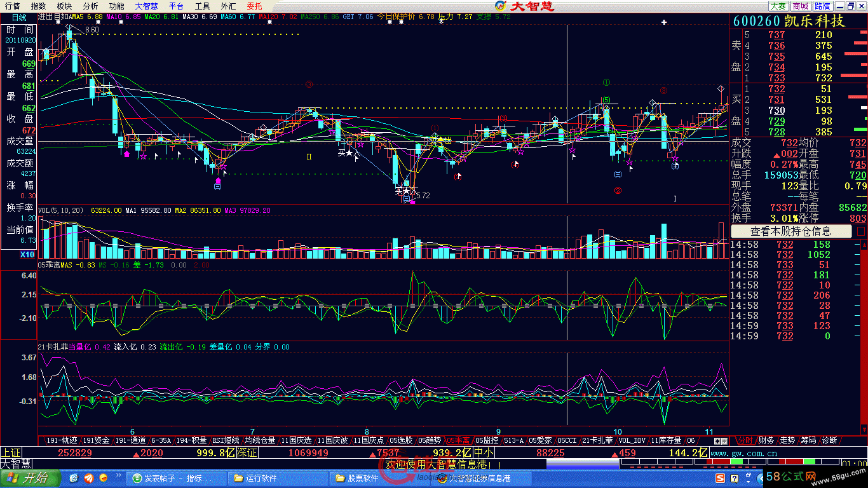Click the 上证 index label
The image size is (868, 488).
[x=10, y=453]
